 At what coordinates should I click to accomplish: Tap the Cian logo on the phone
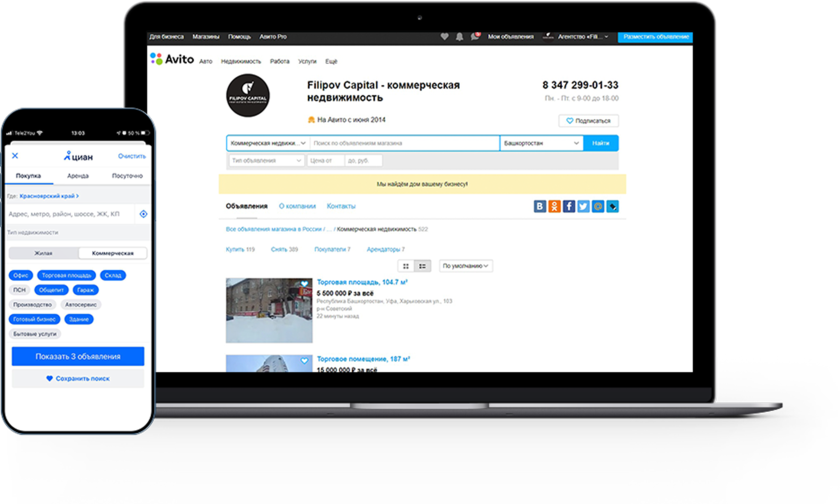pos(78,156)
